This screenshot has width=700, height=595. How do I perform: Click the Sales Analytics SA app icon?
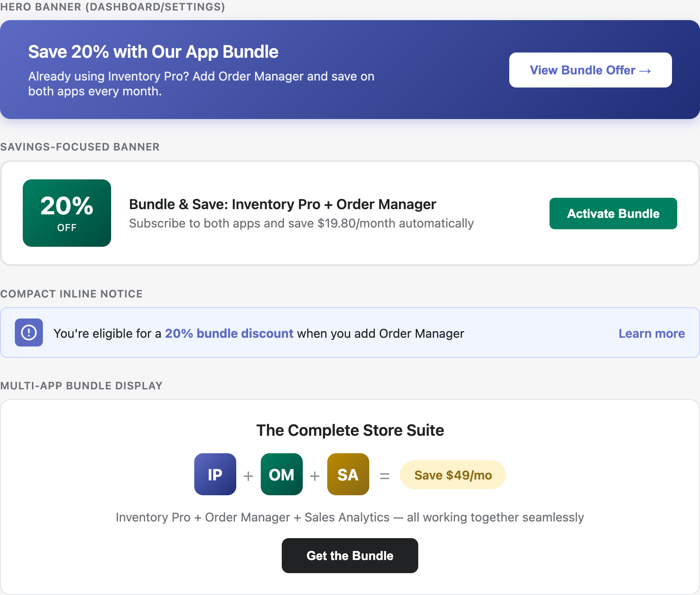[x=347, y=475]
